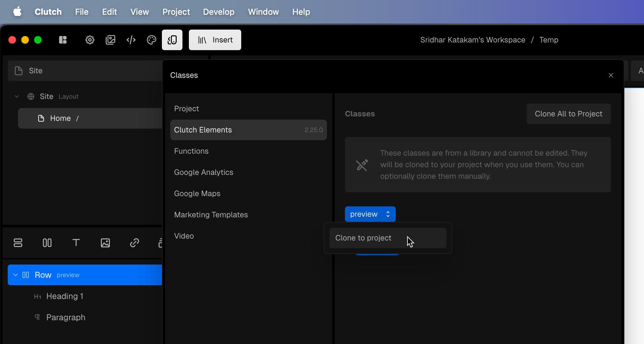Open project settings gear icon
The width and height of the screenshot is (644, 344).
(x=90, y=40)
